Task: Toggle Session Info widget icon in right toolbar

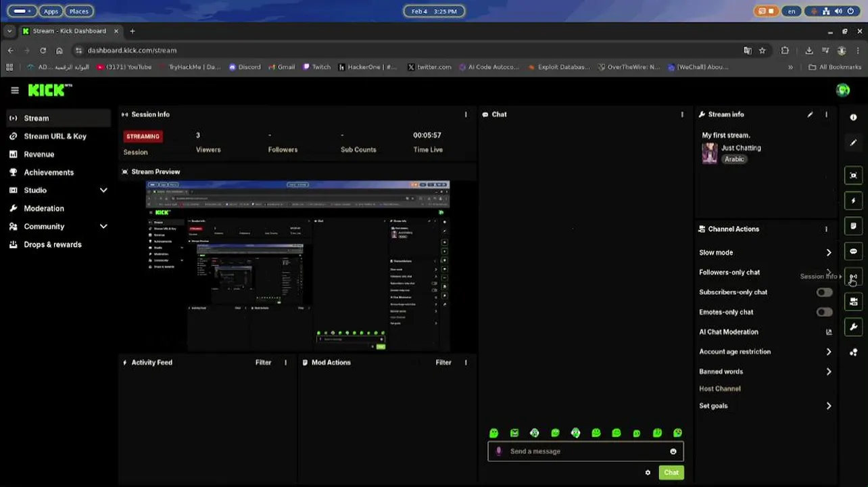Action: pyautogui.click(x=853, y=277)
